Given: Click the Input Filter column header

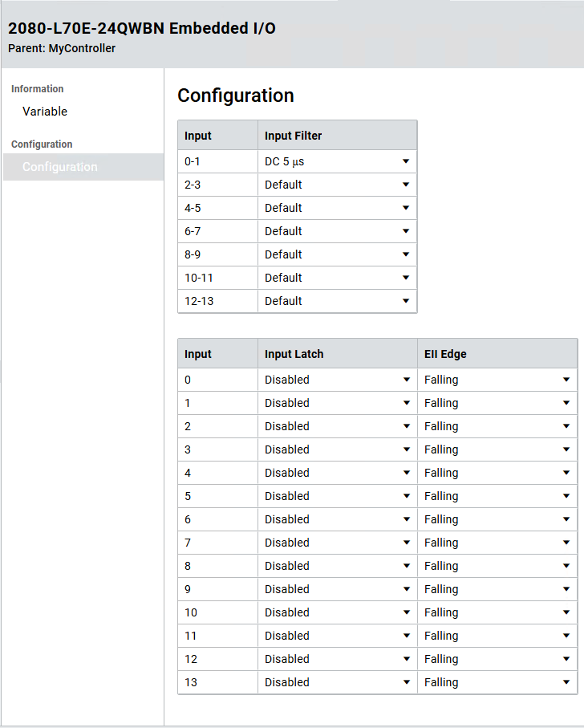Looking at the screenshot, I should pyautogui.click(x=293, y=136).
